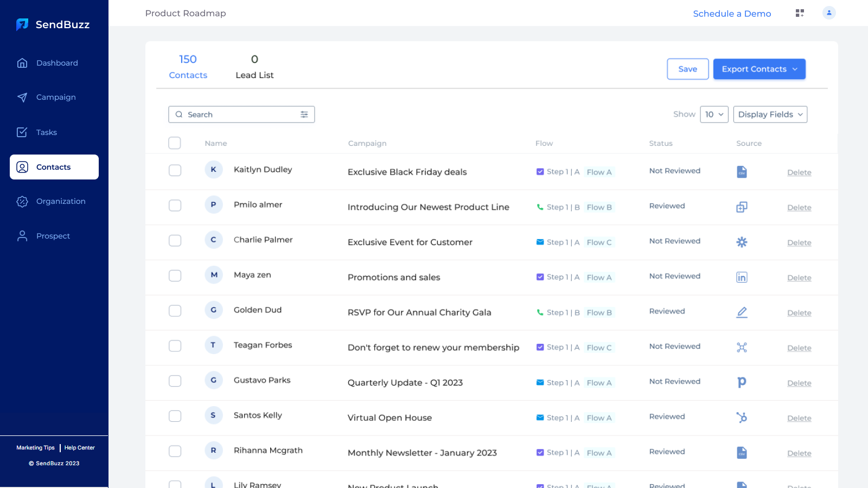Navigate to the Campaign section
Viewport: 868px width, 488px height.
coord(55,97)
